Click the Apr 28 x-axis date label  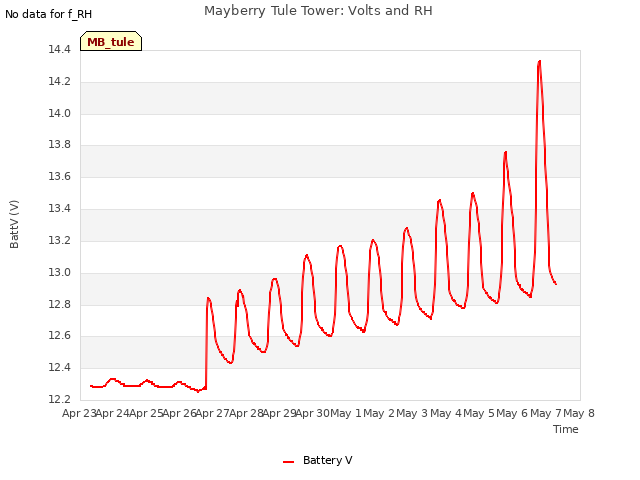click(x=246, y=414)
